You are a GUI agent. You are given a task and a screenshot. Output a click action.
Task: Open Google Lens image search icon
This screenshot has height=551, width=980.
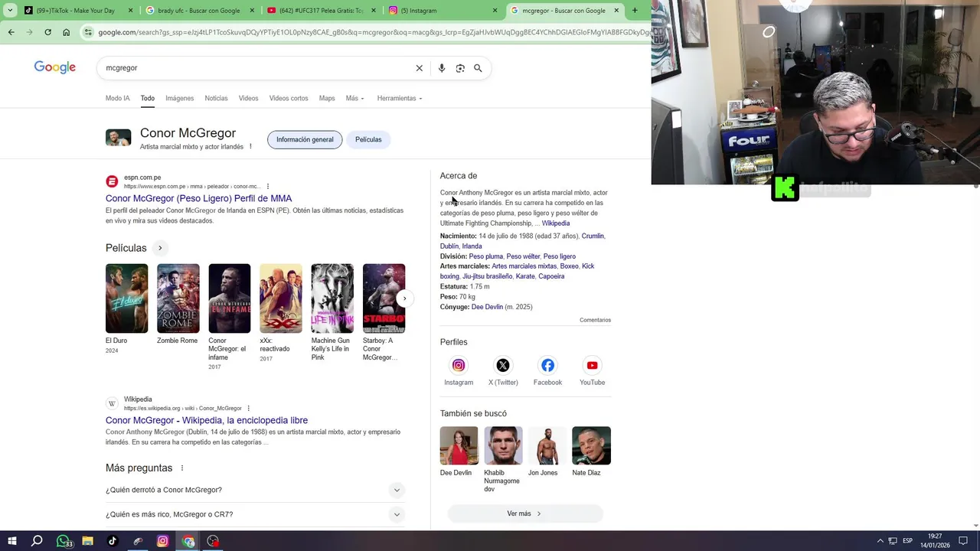pos(460,68)
